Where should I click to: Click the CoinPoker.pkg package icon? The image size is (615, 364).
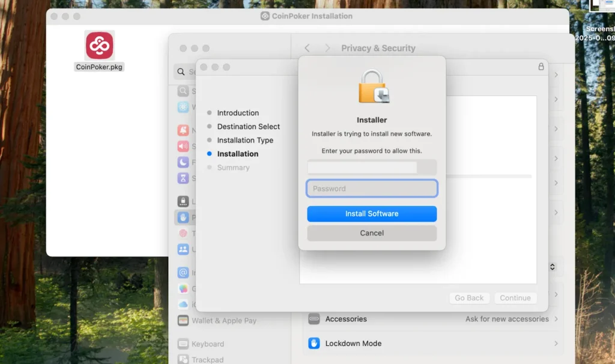[x=99, y=46]
